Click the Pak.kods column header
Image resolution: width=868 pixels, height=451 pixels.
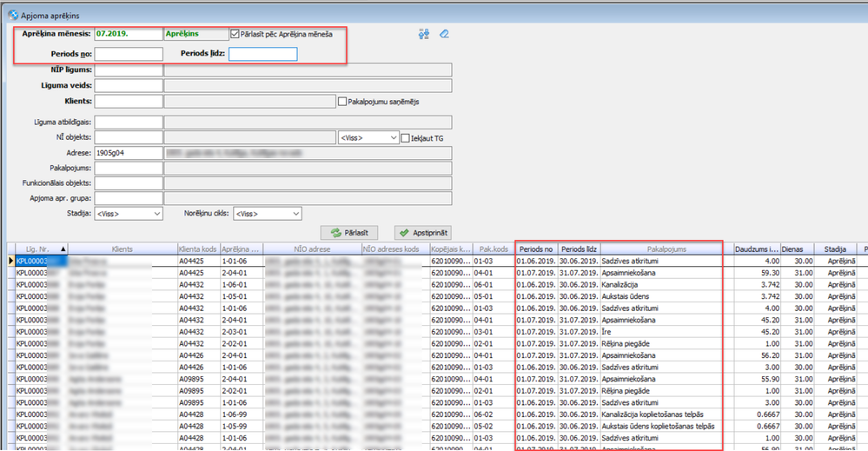tap(494, 249)
